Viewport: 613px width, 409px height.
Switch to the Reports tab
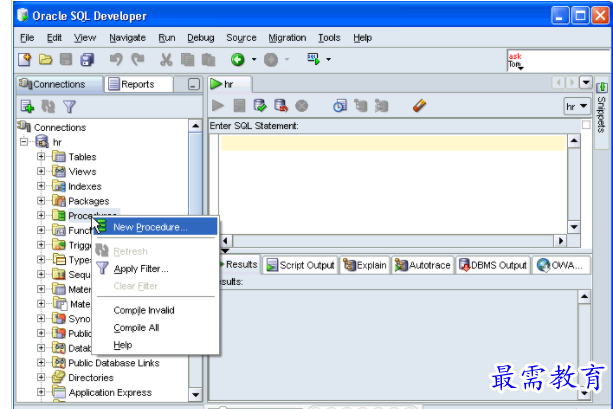click(x=138, y=84)
